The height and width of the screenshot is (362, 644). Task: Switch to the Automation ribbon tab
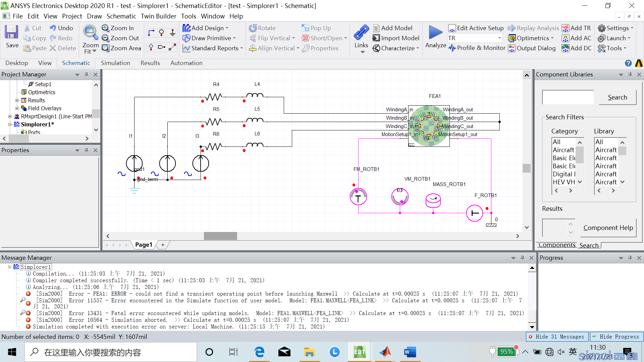pyautogui.click(x=186, y=63)
